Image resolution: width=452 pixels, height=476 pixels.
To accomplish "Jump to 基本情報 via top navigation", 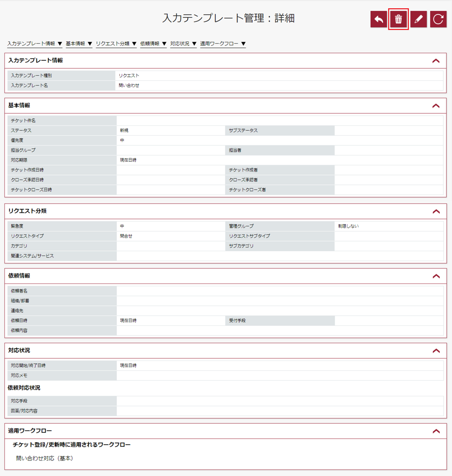I will pos(79,43).
